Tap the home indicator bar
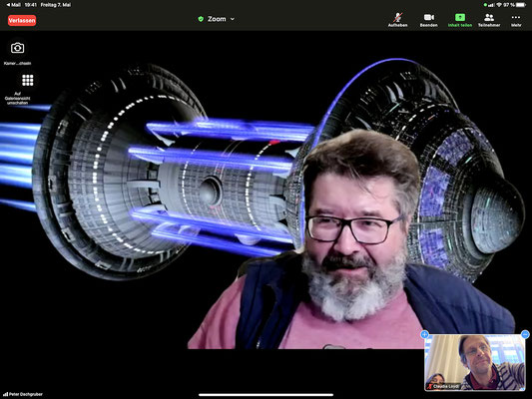The image size is (532, 399). click(x=266, y=395)
